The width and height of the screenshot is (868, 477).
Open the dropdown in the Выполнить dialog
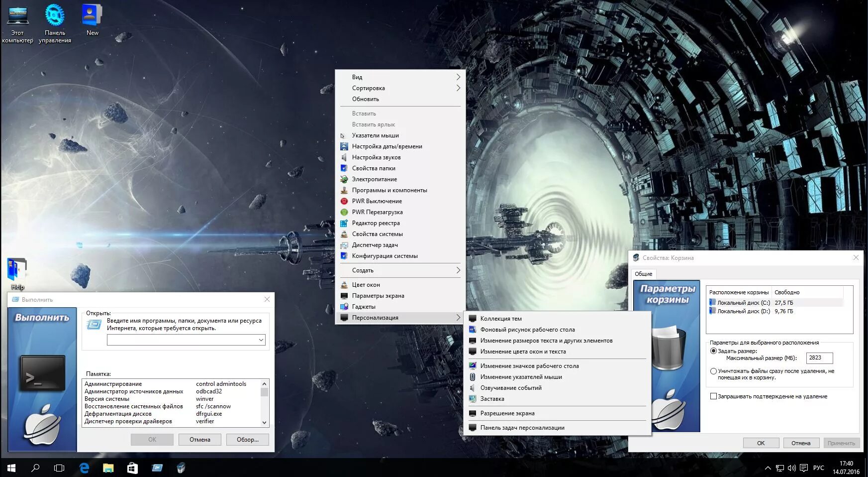coord(260,340)
